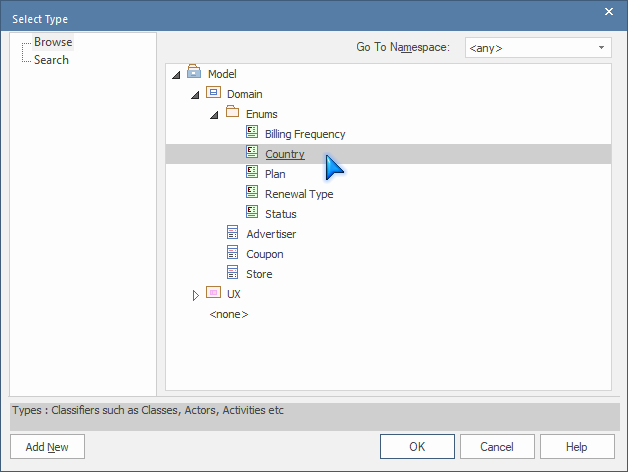The width and height of the screenshot is (628, 472).
Task: Collapse the Model tree node
Action: pos(176,75)
